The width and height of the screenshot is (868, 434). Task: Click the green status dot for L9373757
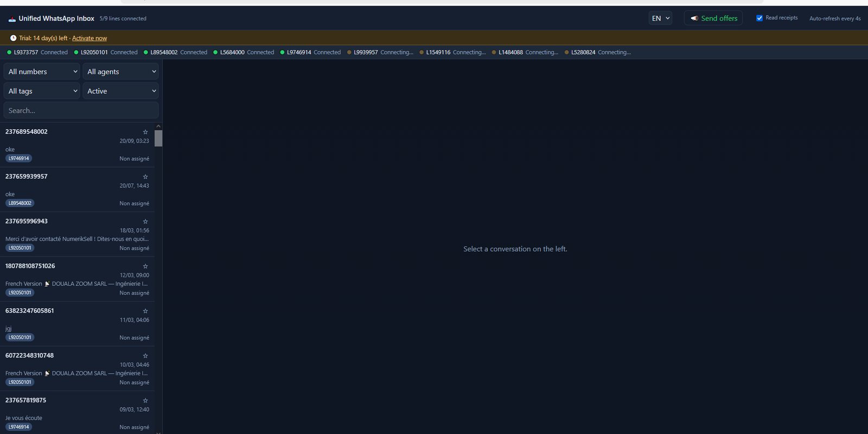tap(9, 53)
